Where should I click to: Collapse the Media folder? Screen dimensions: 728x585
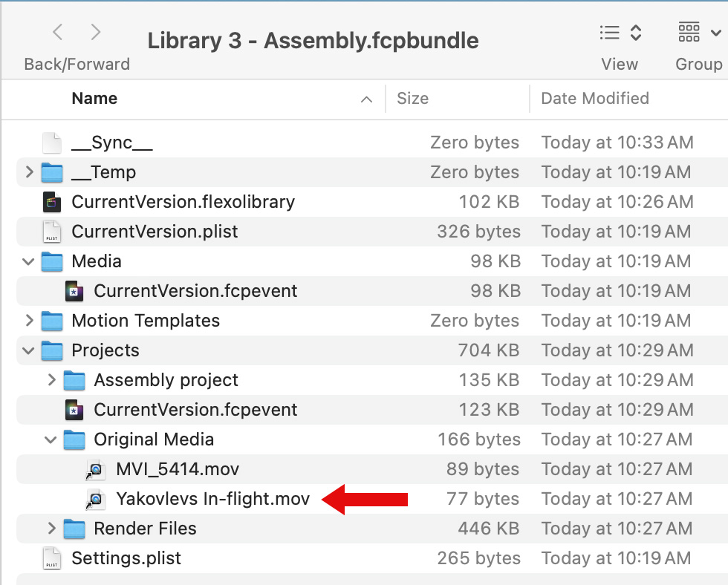[29, 261]
